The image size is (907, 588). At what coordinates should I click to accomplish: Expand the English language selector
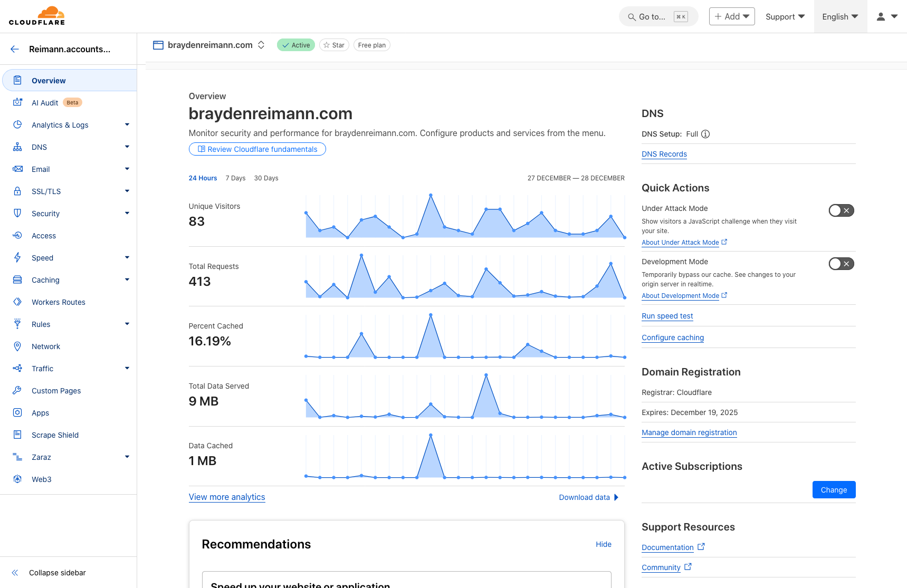840,16
